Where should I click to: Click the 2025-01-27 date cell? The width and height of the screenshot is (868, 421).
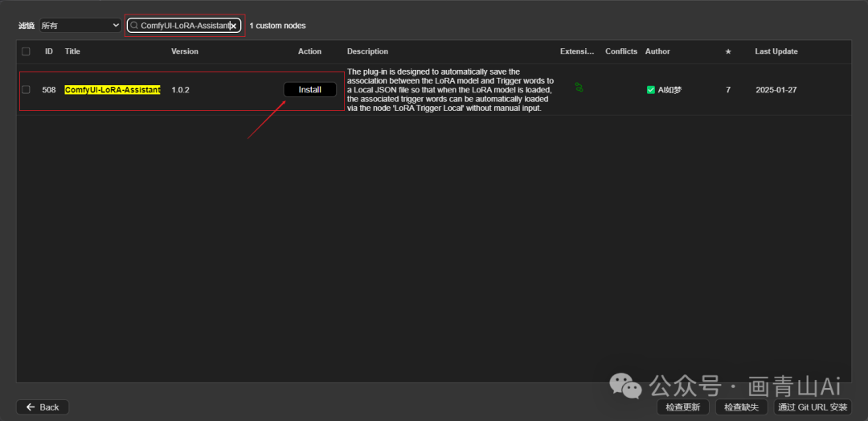776,90
